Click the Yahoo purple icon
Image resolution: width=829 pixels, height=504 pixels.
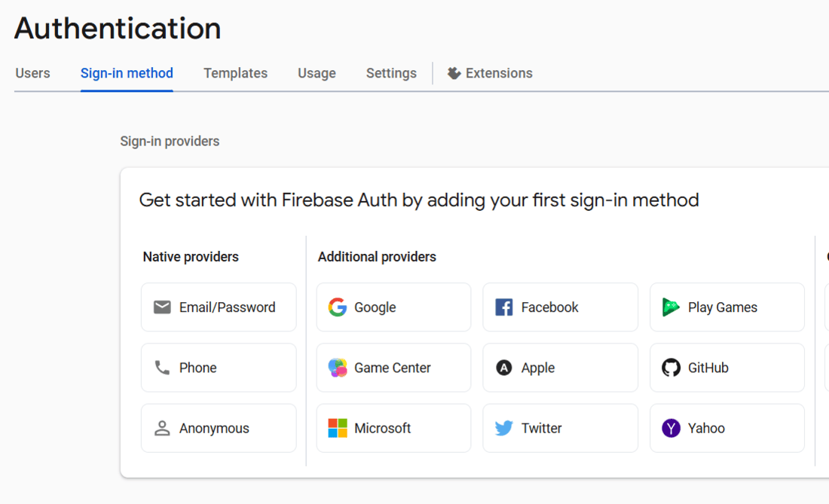671,428
